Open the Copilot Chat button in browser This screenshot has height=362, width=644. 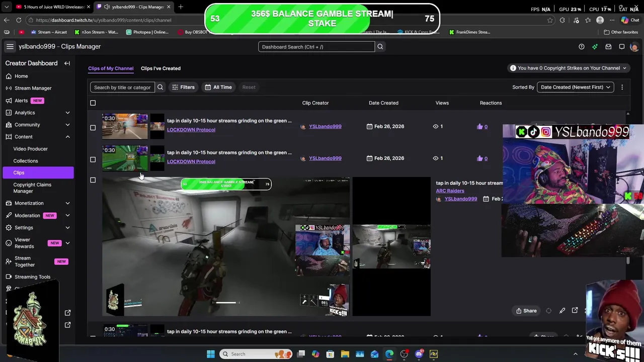tap(630, 20)
